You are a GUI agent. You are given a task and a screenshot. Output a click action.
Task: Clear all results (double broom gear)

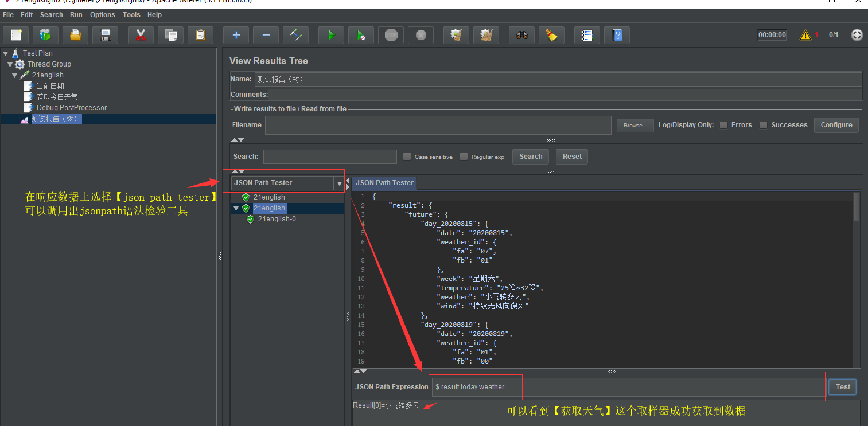click(x=486, y=35)
